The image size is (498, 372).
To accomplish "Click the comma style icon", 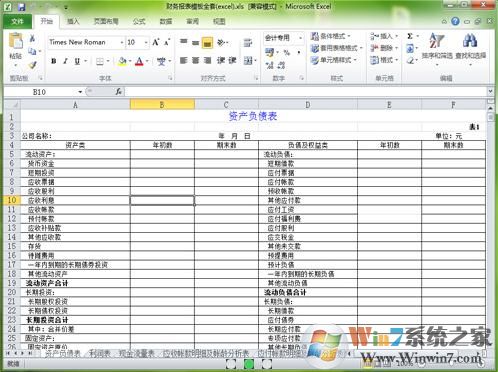I will coord(299,52).
